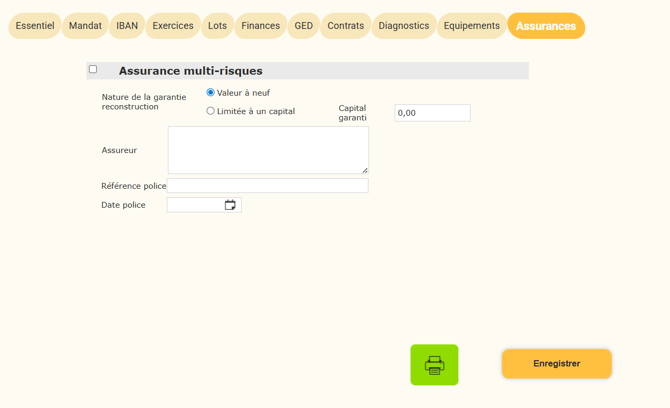This screenshot has width=670, height=408.
Task: Open the Finances tab
Action: [x=261, y=26]
